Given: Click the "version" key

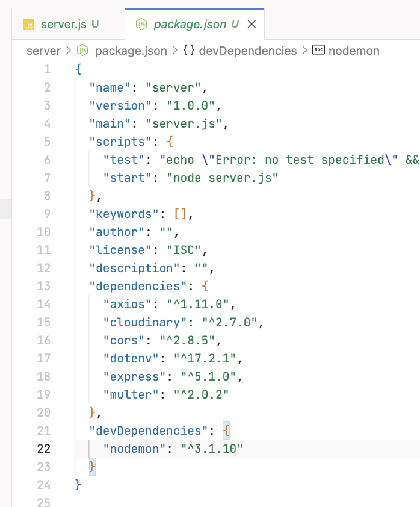Looking at the screenshot, I should pos(120,106).
